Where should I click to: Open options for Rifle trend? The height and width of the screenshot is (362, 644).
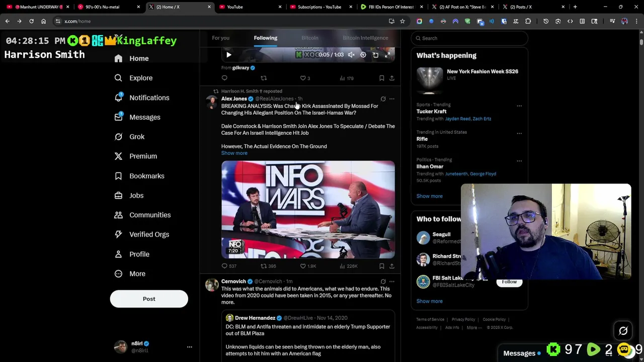click(519, 134)
